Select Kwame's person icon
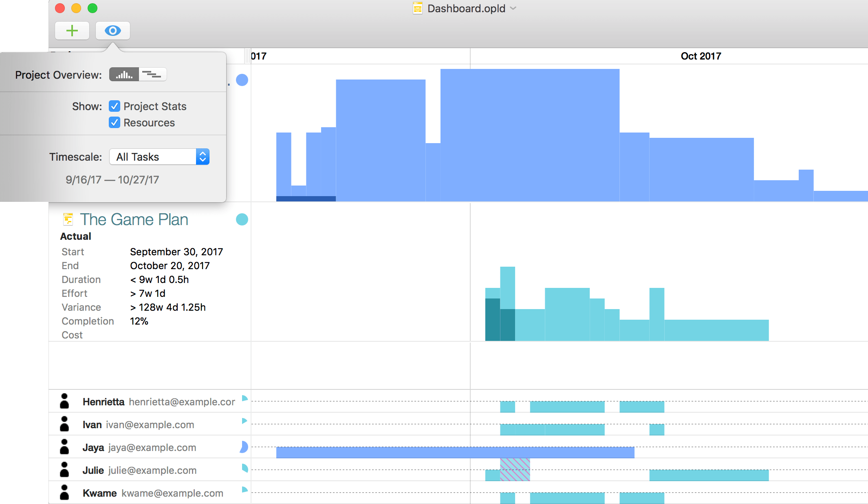Viewport: 868px width, 504px height. (64, 493)
